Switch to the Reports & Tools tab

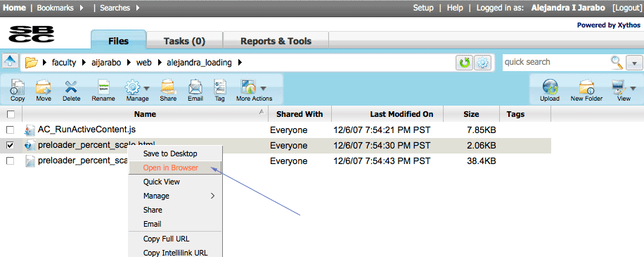click(276, 41)
